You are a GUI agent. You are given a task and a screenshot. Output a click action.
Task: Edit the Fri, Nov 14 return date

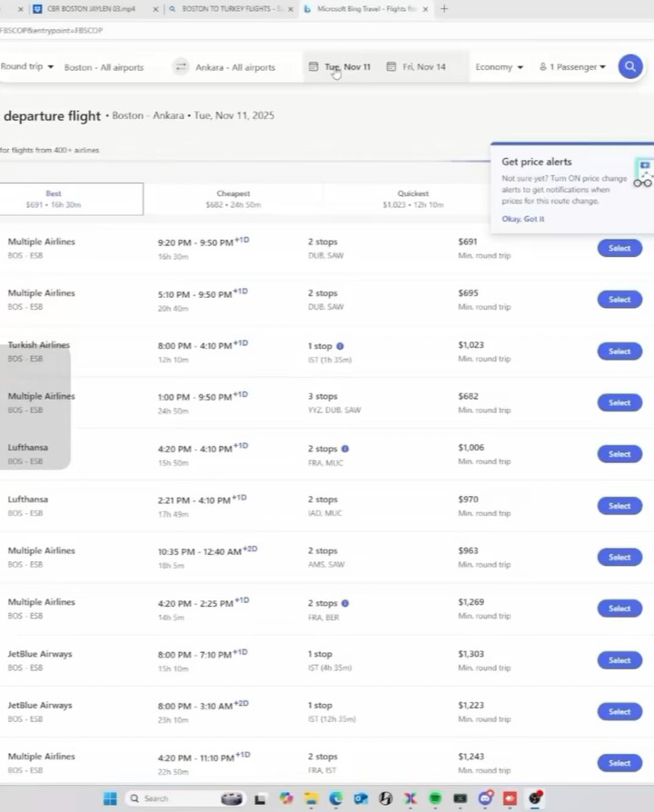(418, 67)
